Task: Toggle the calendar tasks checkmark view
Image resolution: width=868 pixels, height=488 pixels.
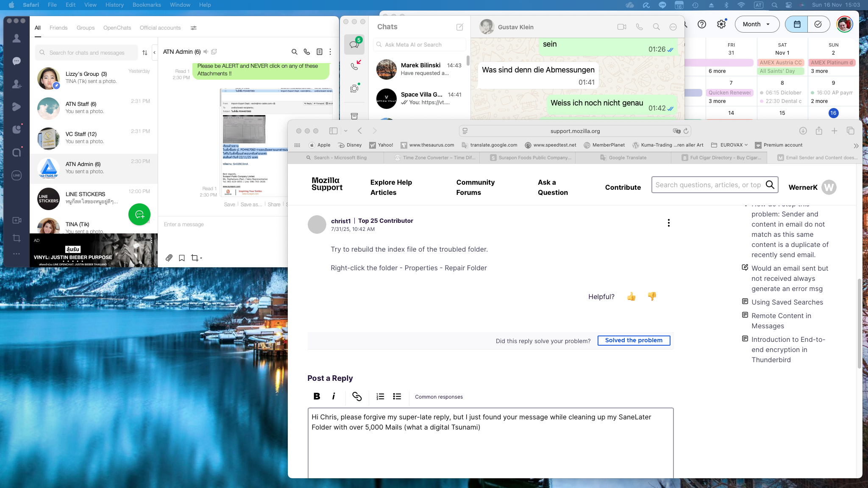Action: (x=818, y=24)
